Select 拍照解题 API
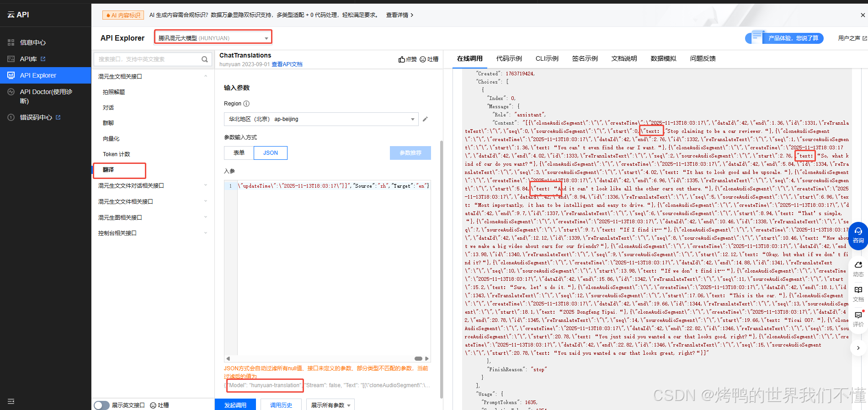The height and width of the screenshot is (410, 868). 114,92
